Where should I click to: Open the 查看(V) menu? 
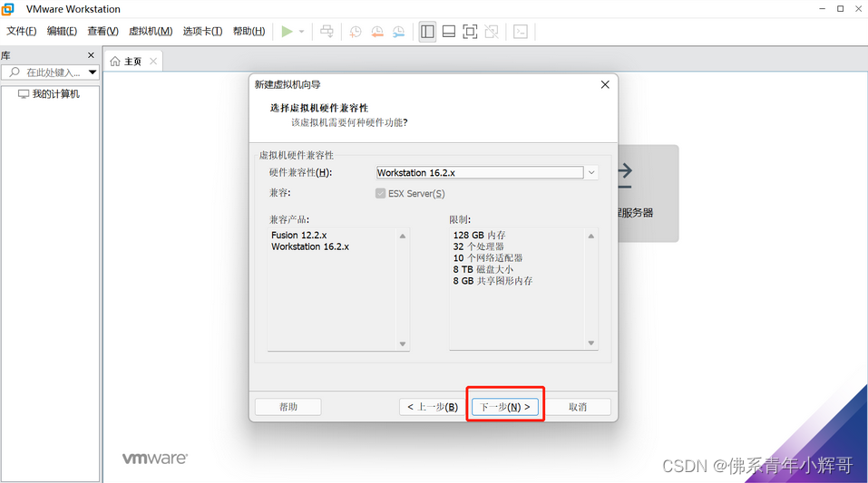pos(103,32)
